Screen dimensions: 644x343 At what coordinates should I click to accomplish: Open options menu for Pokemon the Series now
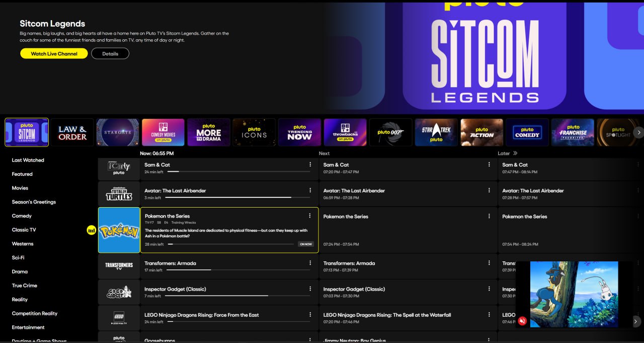(x=310, y=216)
